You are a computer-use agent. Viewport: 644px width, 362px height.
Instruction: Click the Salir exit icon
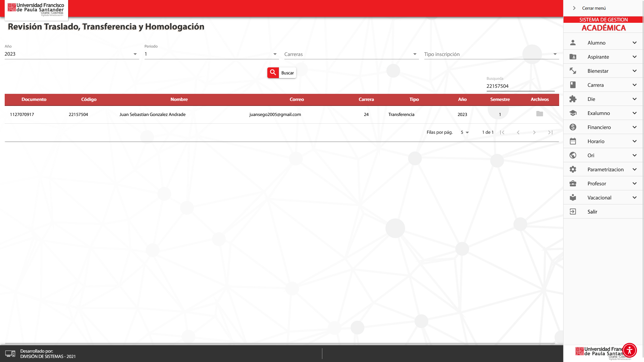(x=573, y=212)
